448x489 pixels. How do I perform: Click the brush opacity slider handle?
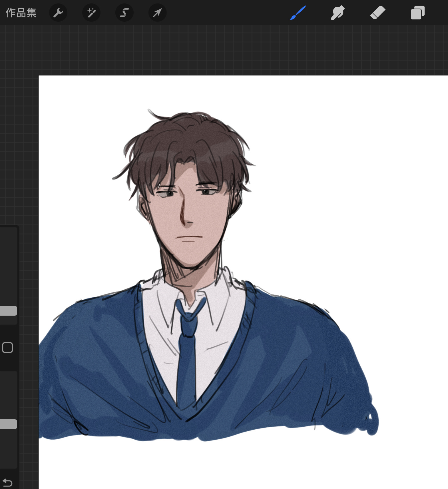click(x=8, y=424)
